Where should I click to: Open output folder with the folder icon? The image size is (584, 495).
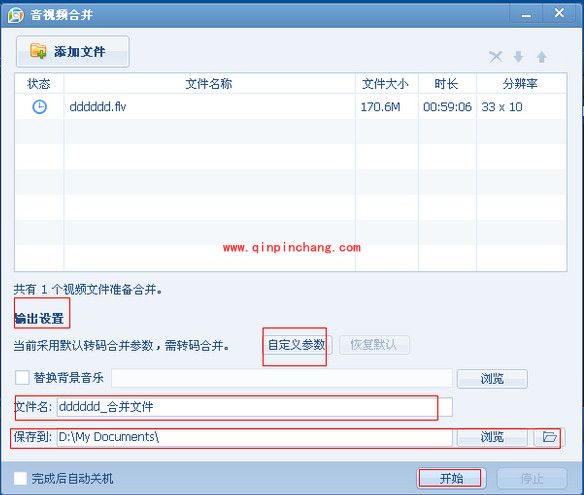tap(549, 437)
